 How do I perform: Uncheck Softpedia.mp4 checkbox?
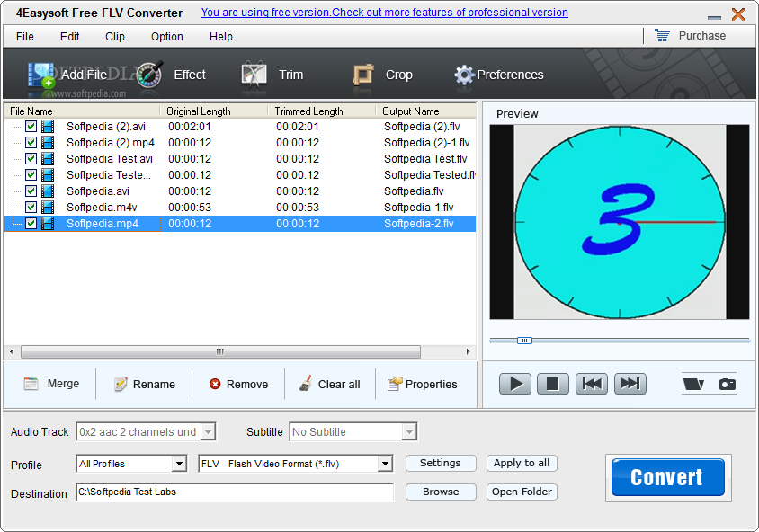pyautogui.click(x=31, y=224)
